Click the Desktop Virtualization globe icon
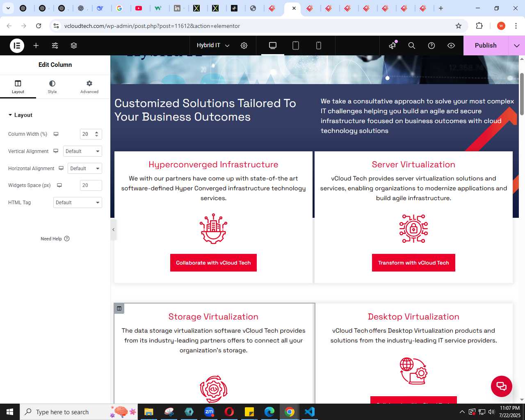 (x=413, y=371)
